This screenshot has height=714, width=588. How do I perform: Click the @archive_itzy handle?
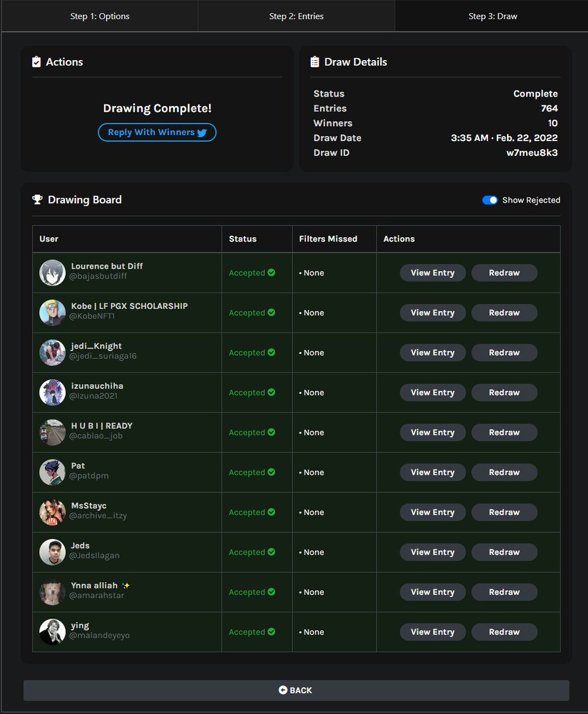(98, 516)
